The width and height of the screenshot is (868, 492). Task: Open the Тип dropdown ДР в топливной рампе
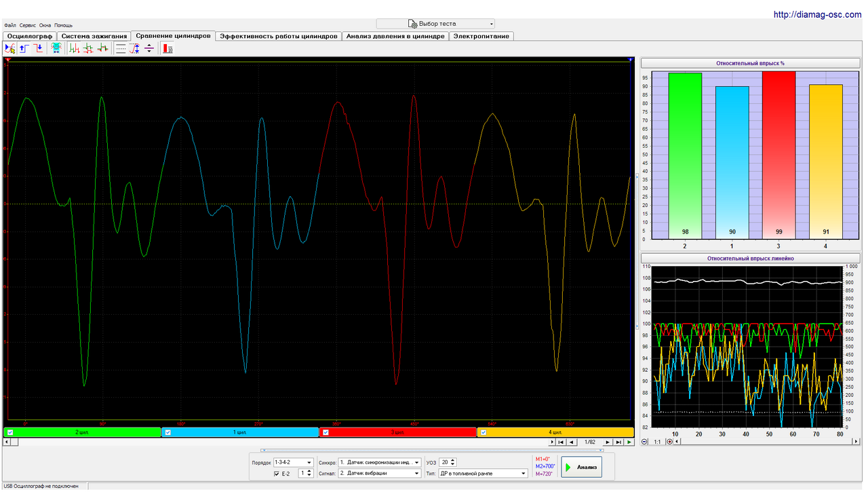[x=484, y=473]
